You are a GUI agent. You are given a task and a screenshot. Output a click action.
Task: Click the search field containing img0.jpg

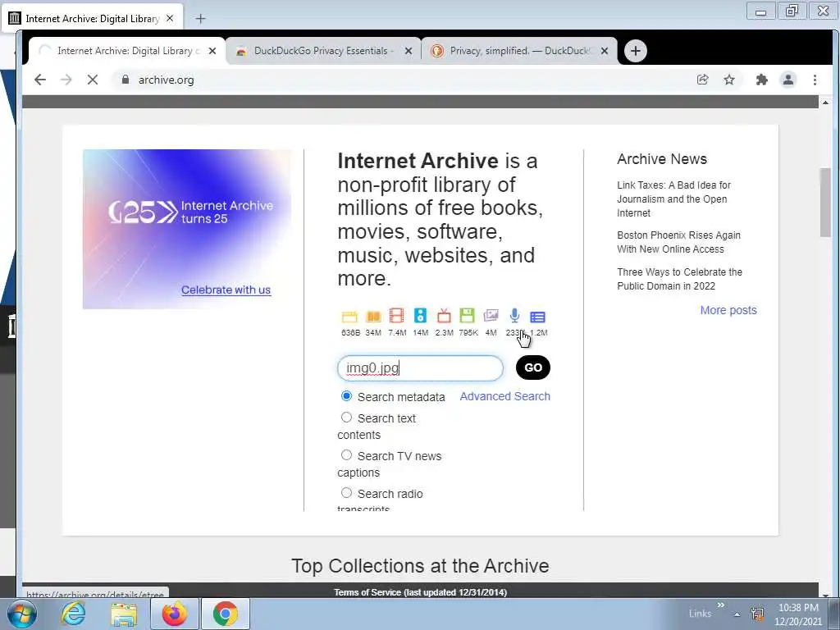click(x=420, y=368)
